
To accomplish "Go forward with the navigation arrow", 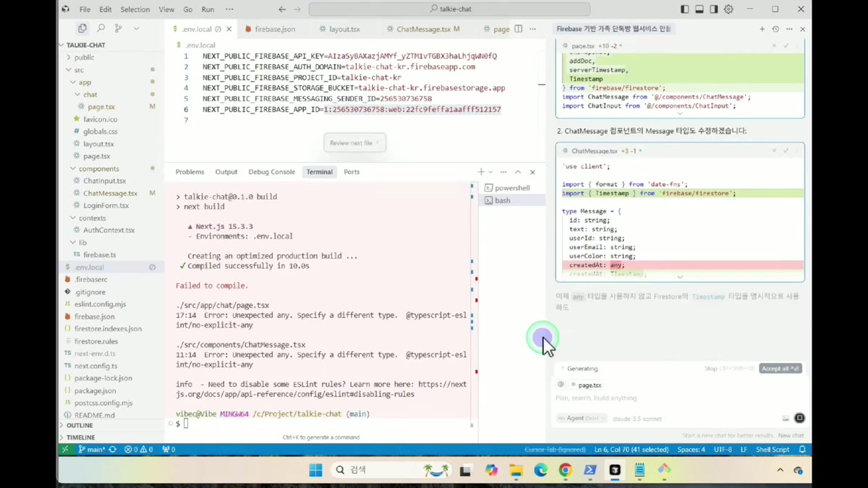I will point(297,9).
